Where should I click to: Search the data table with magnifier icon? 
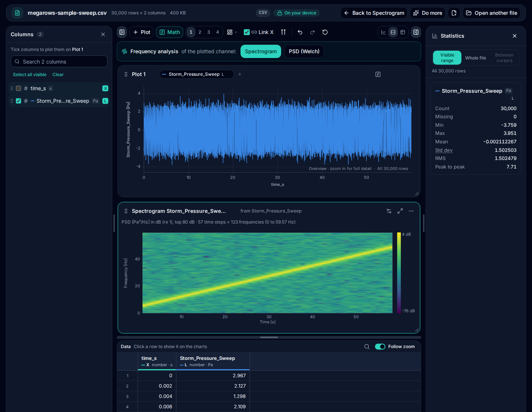point(367,347)
